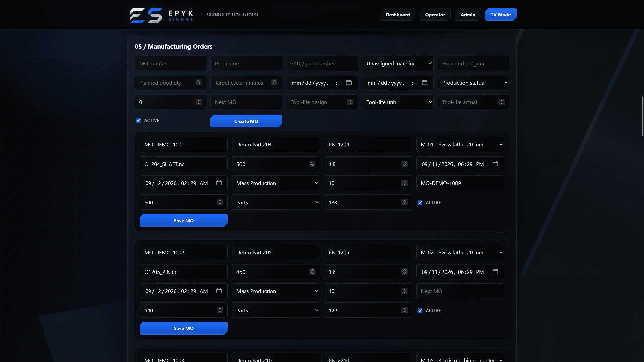Click the EPYK Signal logo
The height and width of the screenshot is (362, 644).
pyautogui.click(x=161, y=15)
